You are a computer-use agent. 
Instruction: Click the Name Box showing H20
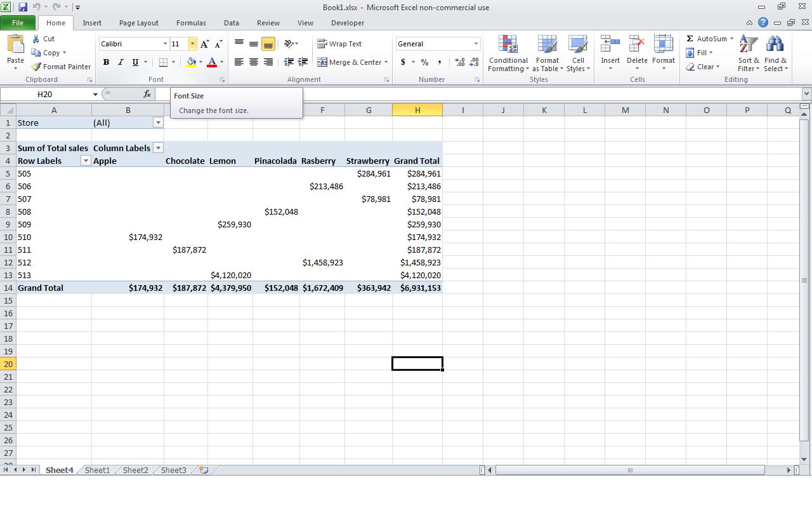(44, 93)
